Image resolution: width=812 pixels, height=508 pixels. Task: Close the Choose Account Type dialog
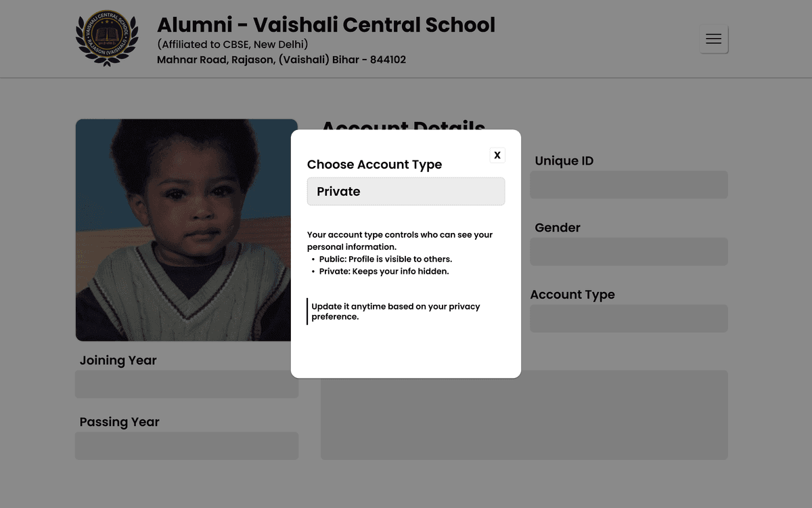pos(497,155)
